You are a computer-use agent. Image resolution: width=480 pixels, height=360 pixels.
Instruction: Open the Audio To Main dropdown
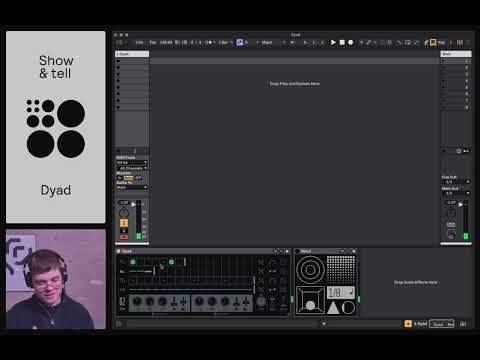[x=132, y=187]
